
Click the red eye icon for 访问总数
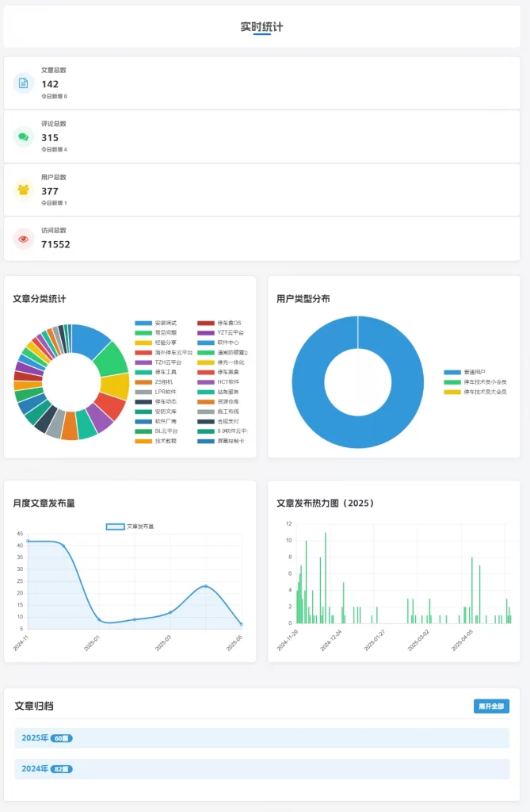24,238
